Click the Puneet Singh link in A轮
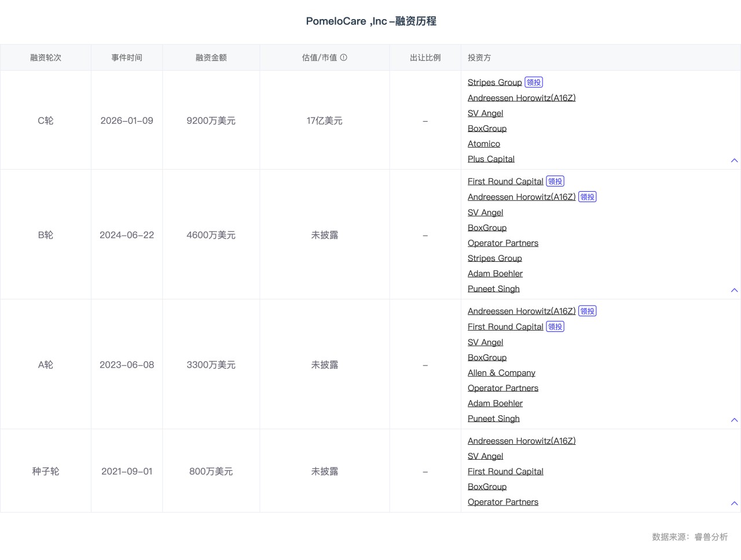 [493, 418]
